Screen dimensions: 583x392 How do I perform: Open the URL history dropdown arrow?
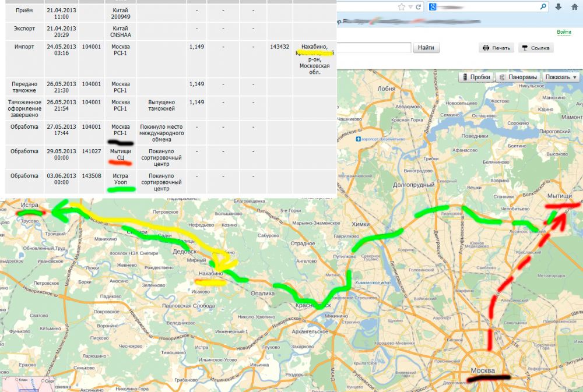click(x=410, y=6)
